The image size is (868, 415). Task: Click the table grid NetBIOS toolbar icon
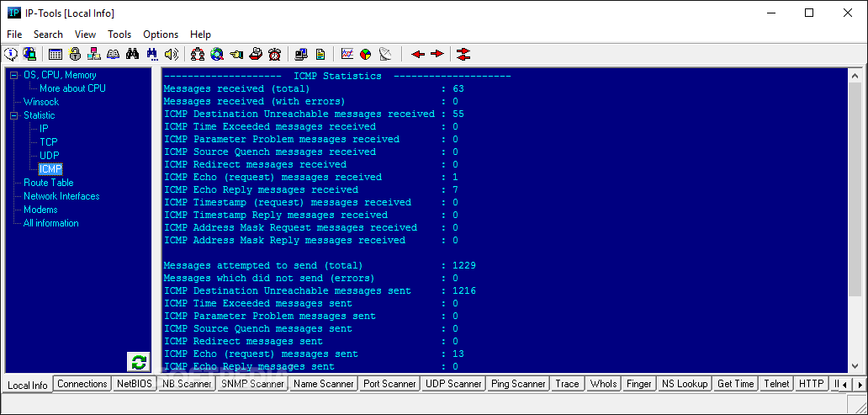coord(56,54)
